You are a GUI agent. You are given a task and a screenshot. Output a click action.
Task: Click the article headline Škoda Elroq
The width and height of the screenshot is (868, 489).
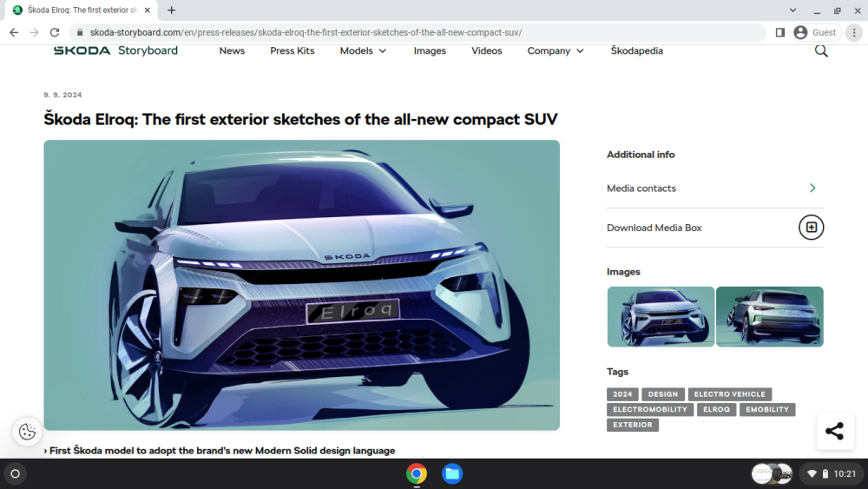[300, 119]
